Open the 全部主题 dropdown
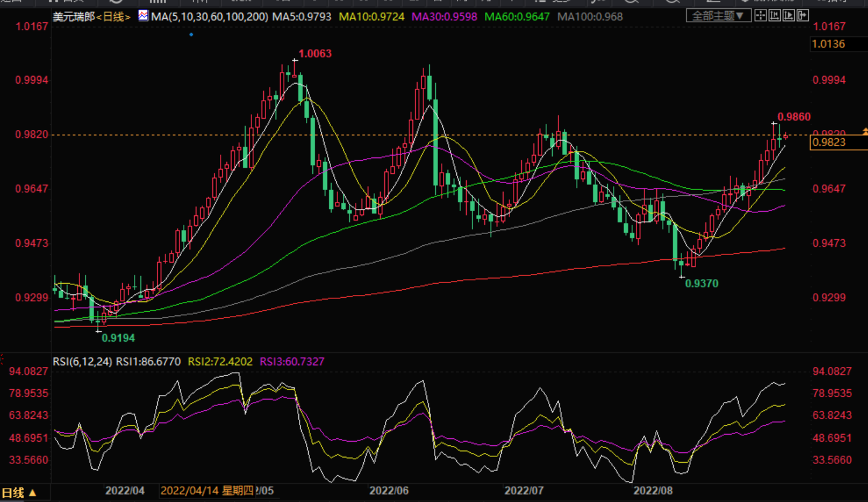The image size is (868, 502). pyautogui.click(x=718, y=16)
